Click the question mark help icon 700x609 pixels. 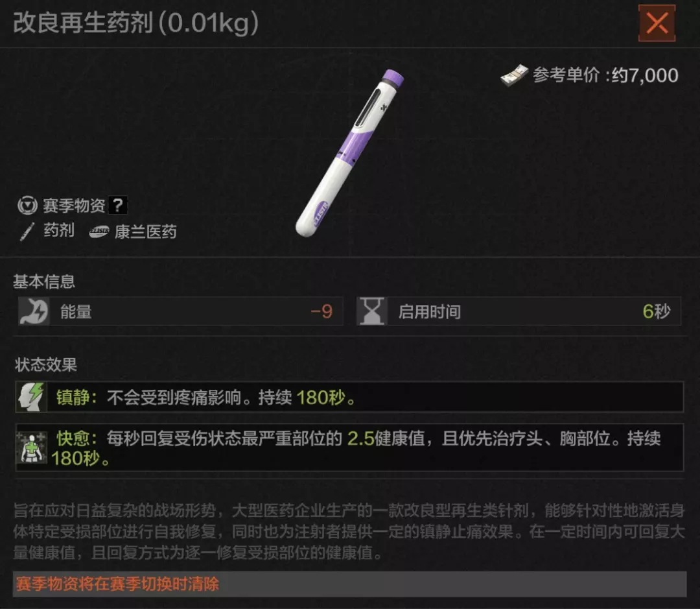tap(118, 206)
